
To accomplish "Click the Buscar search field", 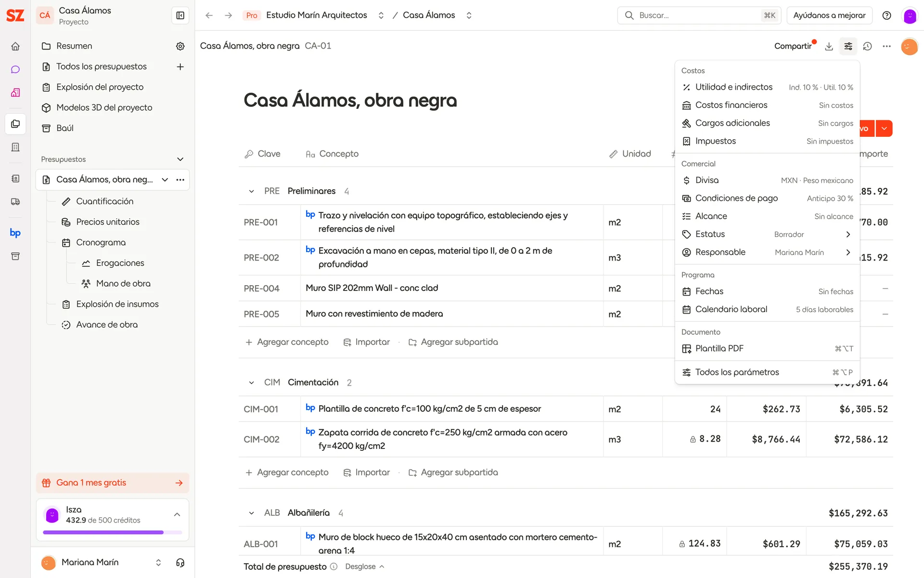I will (x=699, y=15).
